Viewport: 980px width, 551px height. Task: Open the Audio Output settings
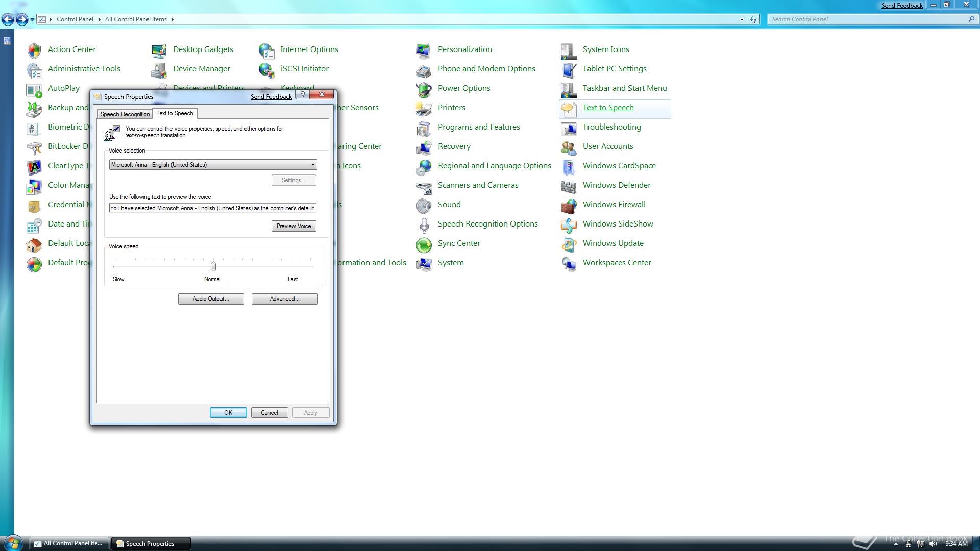(x=211, y=299)
